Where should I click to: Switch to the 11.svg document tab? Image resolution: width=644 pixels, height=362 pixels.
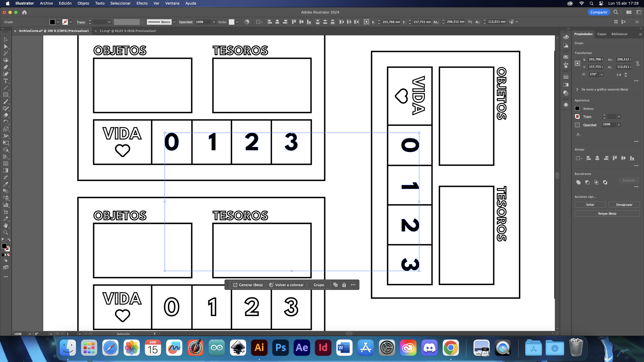[x=128, y=31]
